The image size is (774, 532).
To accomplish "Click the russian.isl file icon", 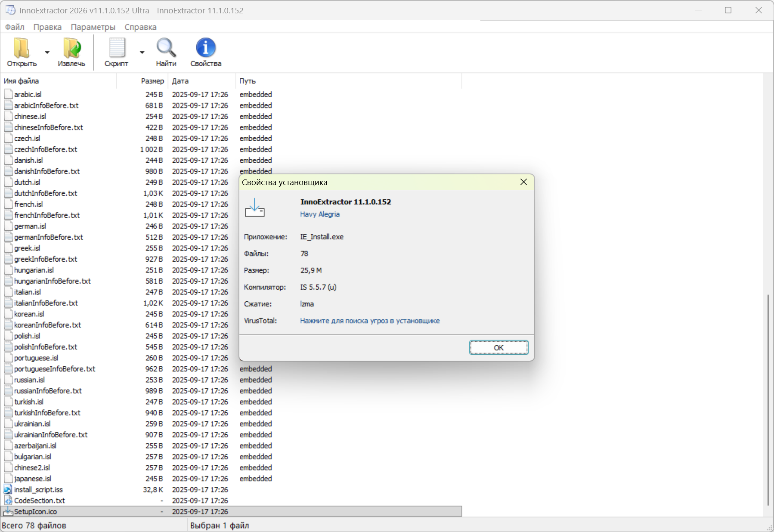I will click(x=8, y=380).
